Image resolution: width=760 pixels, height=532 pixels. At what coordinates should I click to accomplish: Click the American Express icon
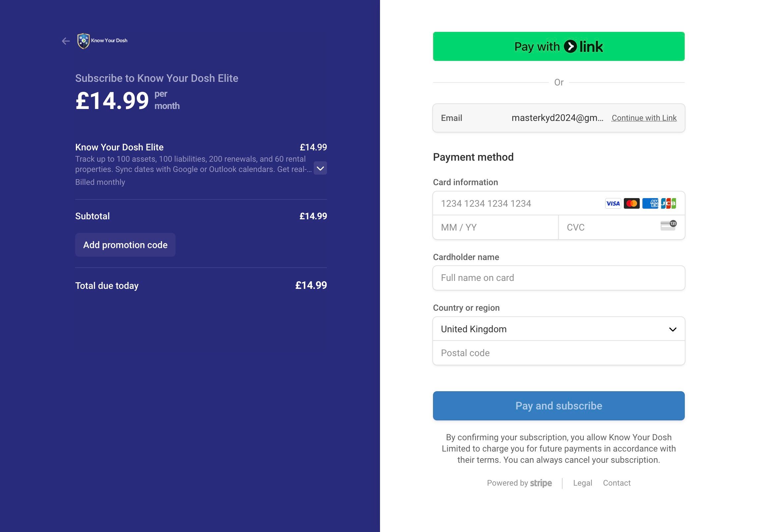point(650,203)
